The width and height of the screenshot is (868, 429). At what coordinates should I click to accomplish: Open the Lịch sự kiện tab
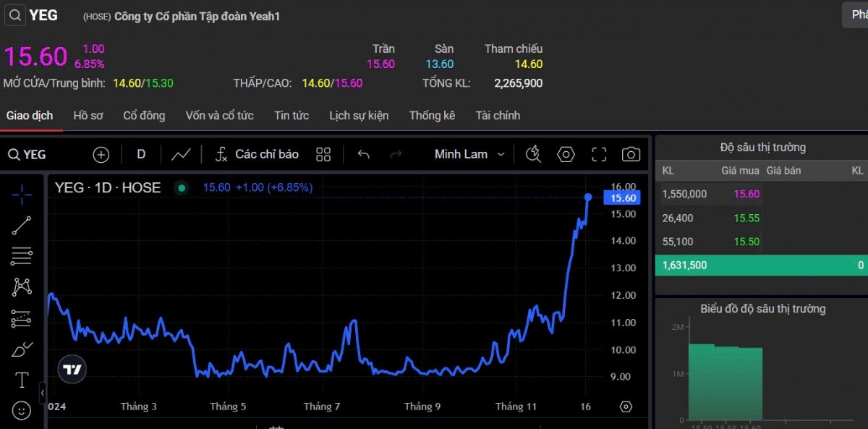(x=359, y=115)
